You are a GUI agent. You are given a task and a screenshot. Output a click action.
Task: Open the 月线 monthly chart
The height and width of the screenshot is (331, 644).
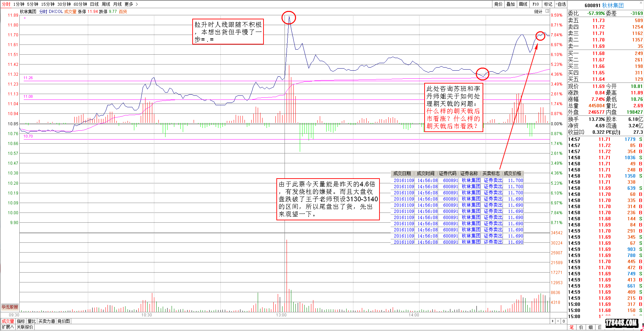click(x=117, y=4)
